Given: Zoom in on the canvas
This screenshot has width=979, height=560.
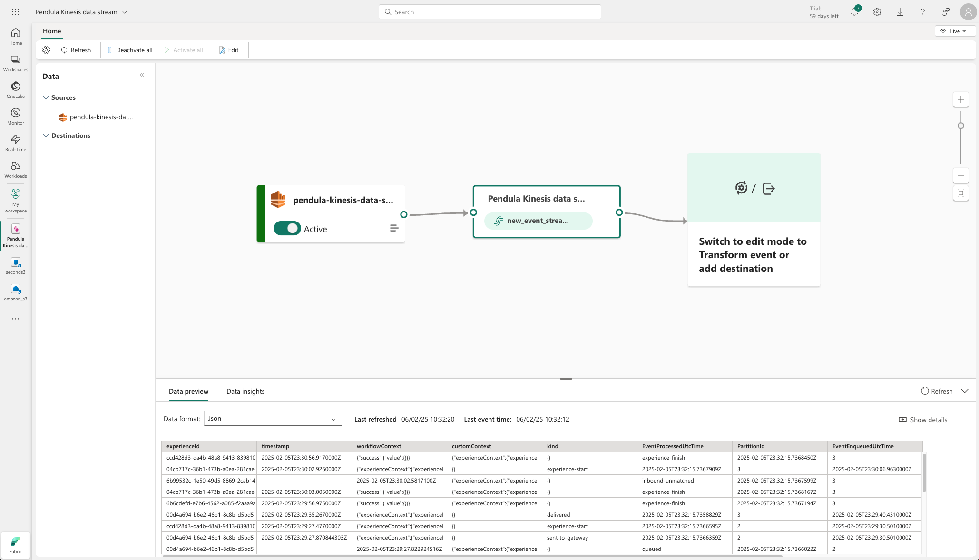Looking at the screenshot, I should 961,99.
